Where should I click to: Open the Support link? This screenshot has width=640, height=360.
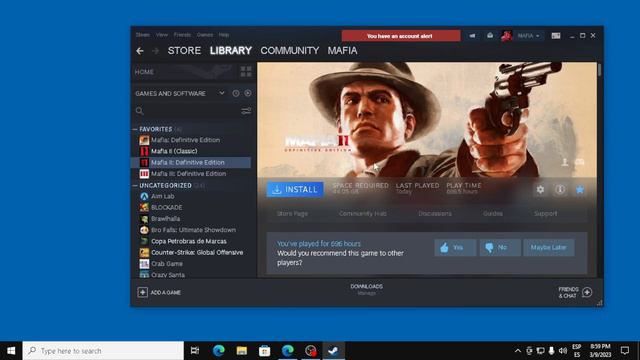[x=546, y=213]
